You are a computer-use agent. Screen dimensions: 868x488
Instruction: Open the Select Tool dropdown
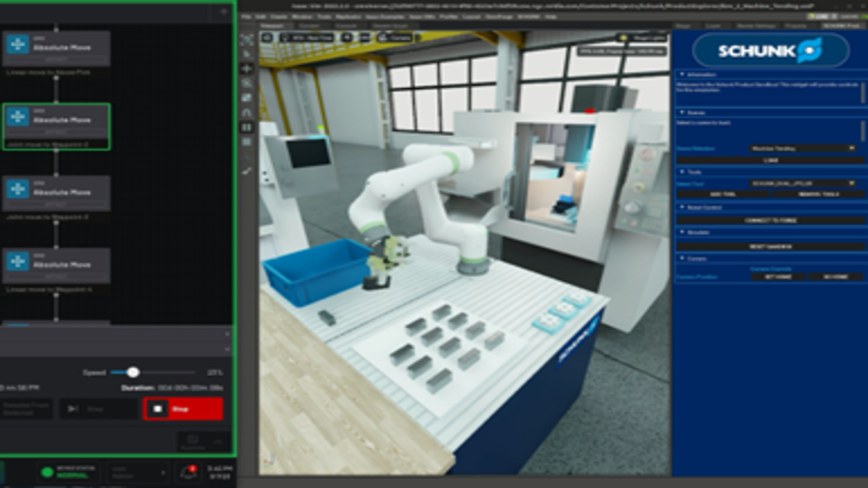click(x=803, y=183)
